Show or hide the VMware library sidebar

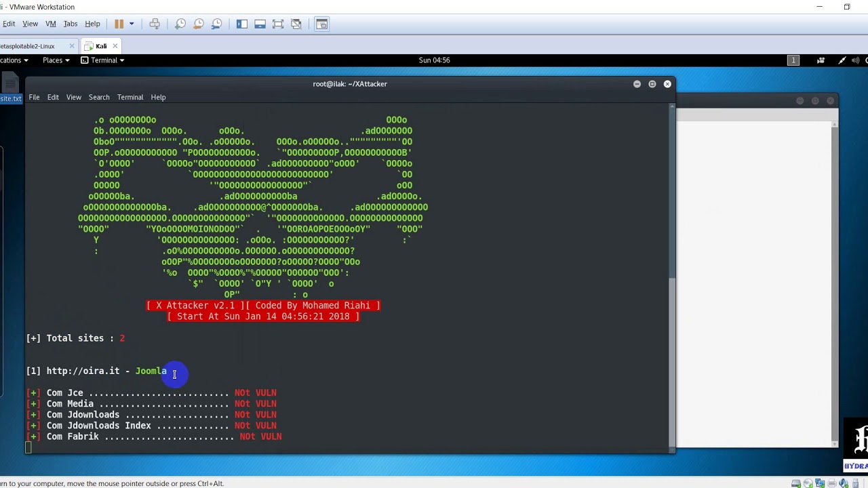(x=242, y=24)
